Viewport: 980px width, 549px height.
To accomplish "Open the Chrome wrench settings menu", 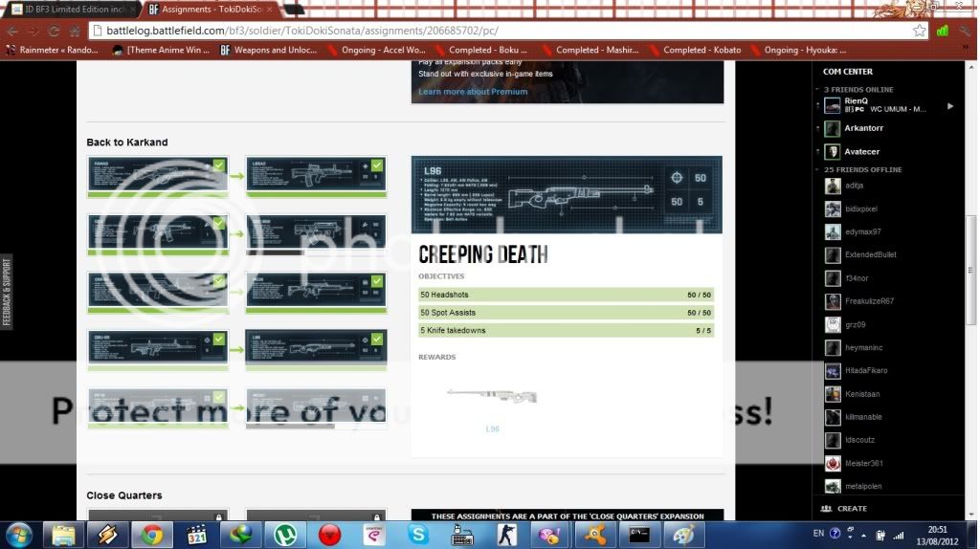I will (x=966, y=31).
